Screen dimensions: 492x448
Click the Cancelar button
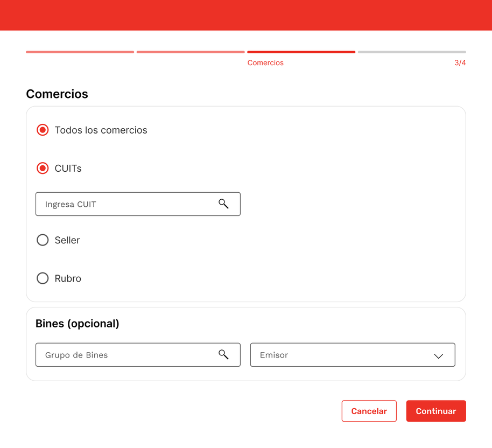click(369, 411)
